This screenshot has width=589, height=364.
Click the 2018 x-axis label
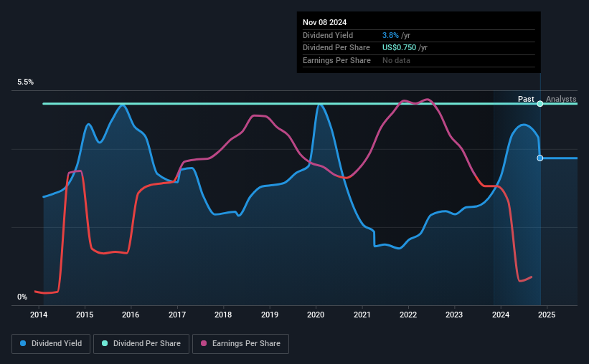coord(223,315)
